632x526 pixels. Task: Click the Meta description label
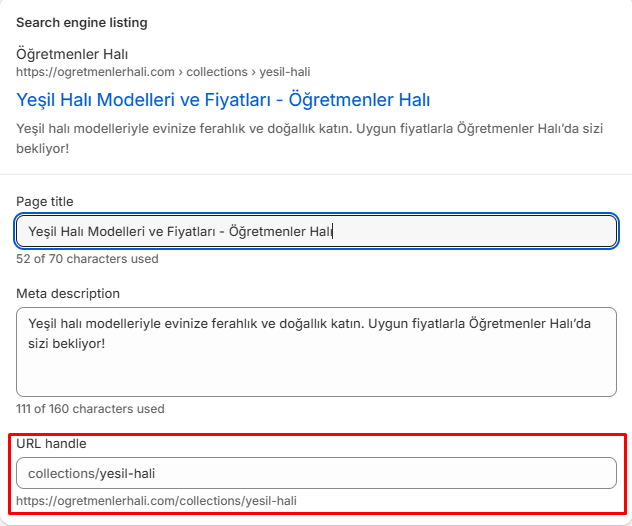tap(68, 294)
